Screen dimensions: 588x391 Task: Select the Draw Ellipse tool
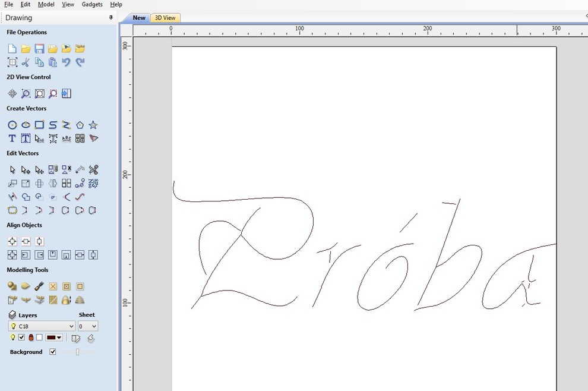coord(26,125)
